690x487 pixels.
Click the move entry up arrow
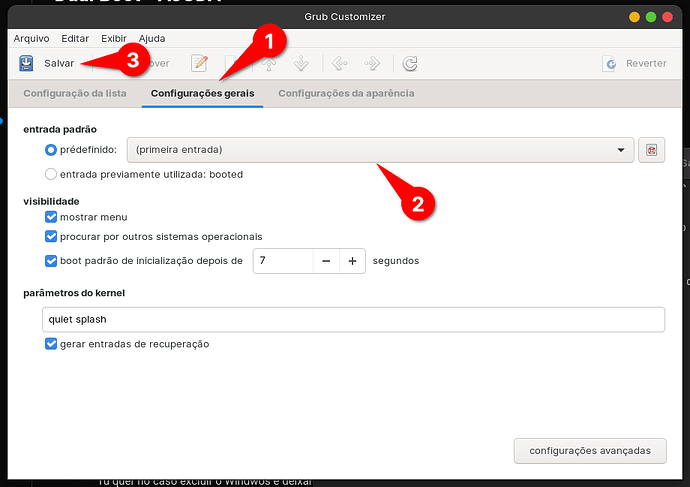pos(269,64)
